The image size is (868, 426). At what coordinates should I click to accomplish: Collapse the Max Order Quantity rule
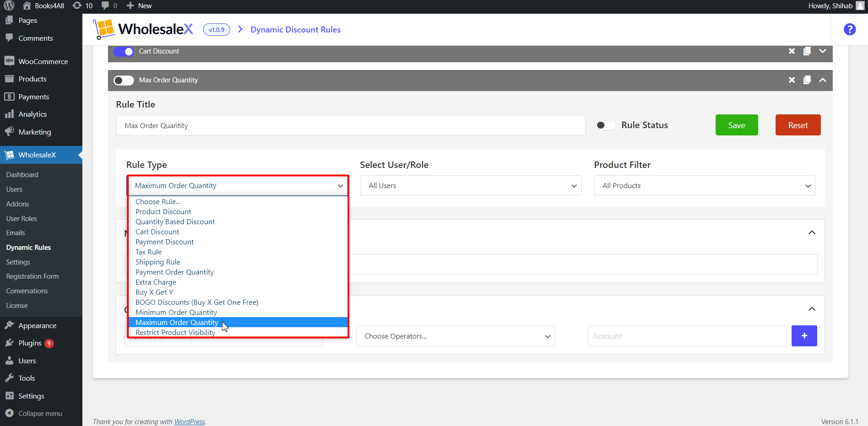click(x=823, y=80)
